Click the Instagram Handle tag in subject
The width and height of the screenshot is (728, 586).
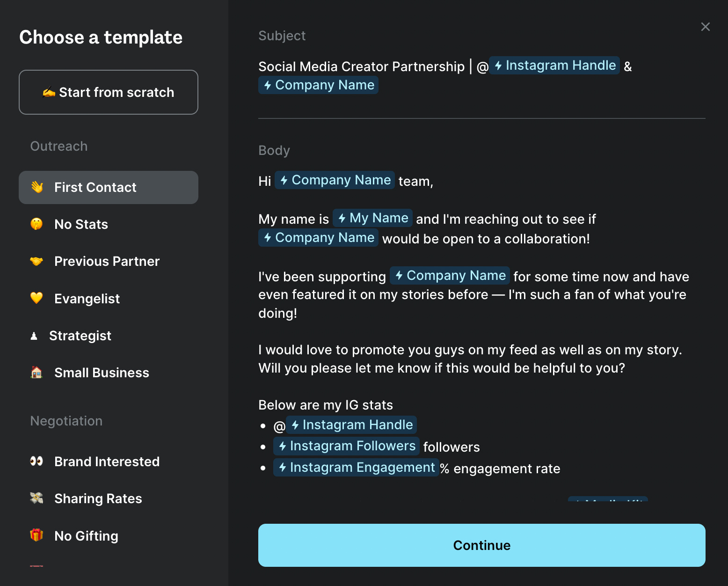[x=555, y=66]
